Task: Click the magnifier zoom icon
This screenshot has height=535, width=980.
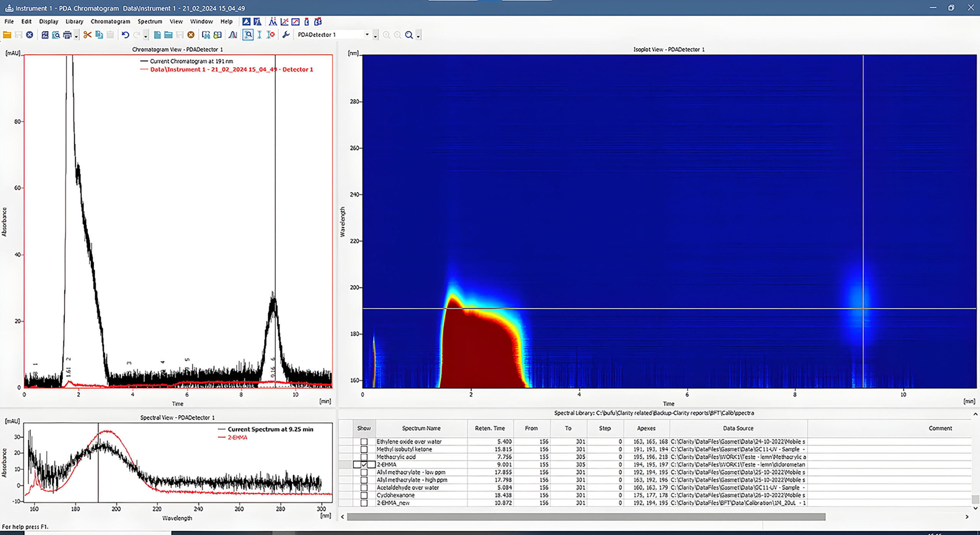Action: coord(409,35)
